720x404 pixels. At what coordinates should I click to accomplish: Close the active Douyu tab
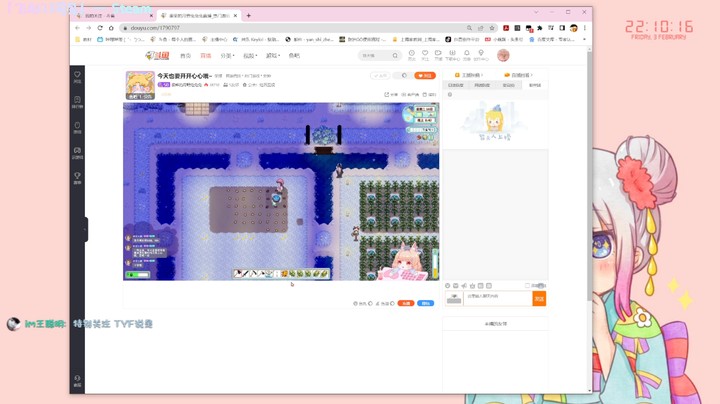pyautogui.click(x=236, y=16)
